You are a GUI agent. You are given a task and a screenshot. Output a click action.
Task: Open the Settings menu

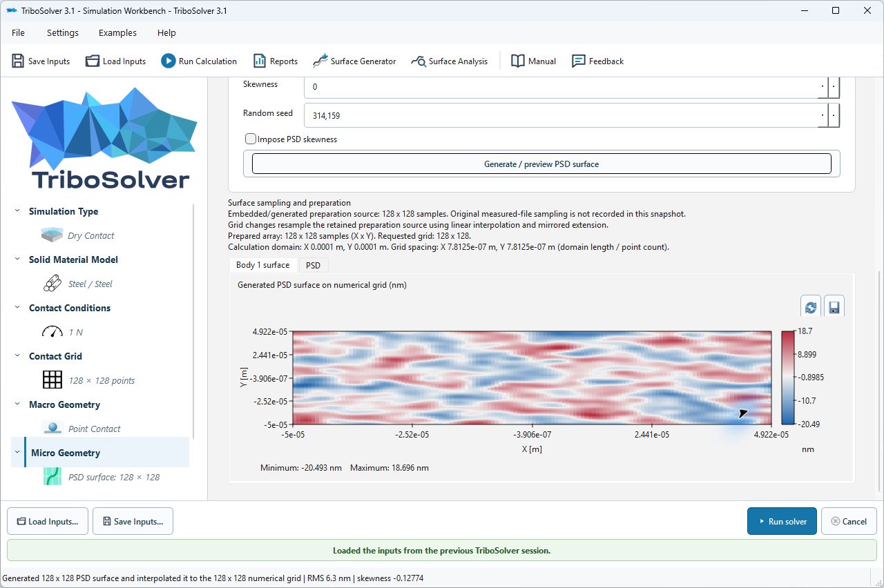point(63,32)
